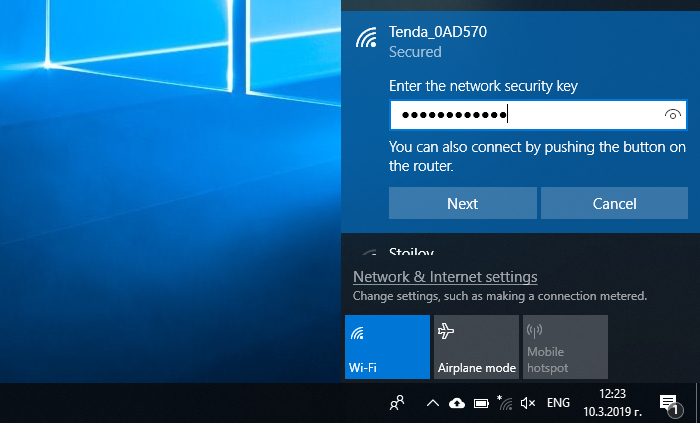700x423 pixels.
Task: Expand hidden system tray icons chevron
Action: 432,403
